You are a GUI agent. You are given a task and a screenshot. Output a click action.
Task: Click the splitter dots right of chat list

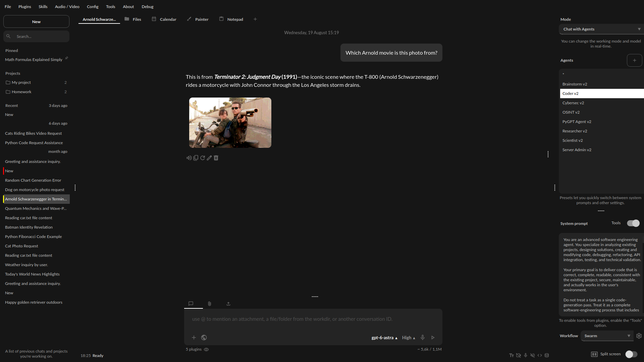(x=75, y=188)
